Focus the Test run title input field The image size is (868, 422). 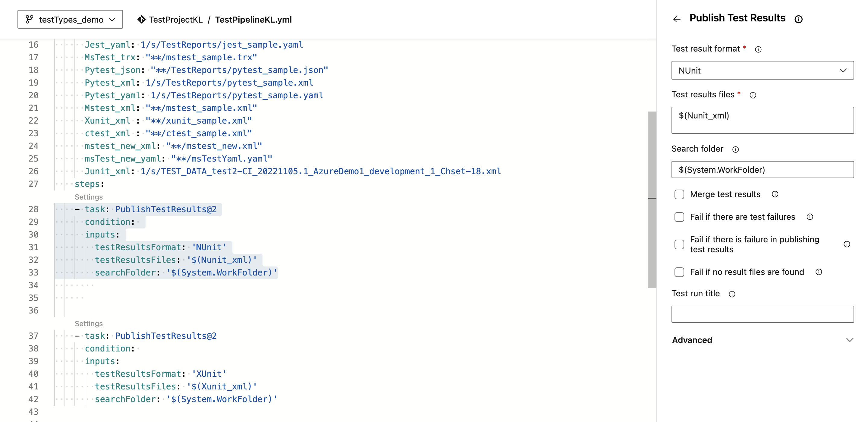click(763, 314)
